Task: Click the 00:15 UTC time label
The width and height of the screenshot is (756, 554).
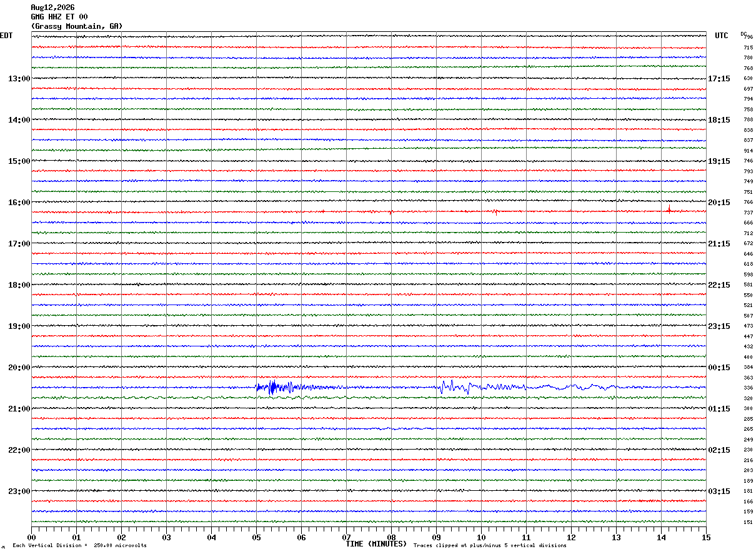Action: (719, 368)
